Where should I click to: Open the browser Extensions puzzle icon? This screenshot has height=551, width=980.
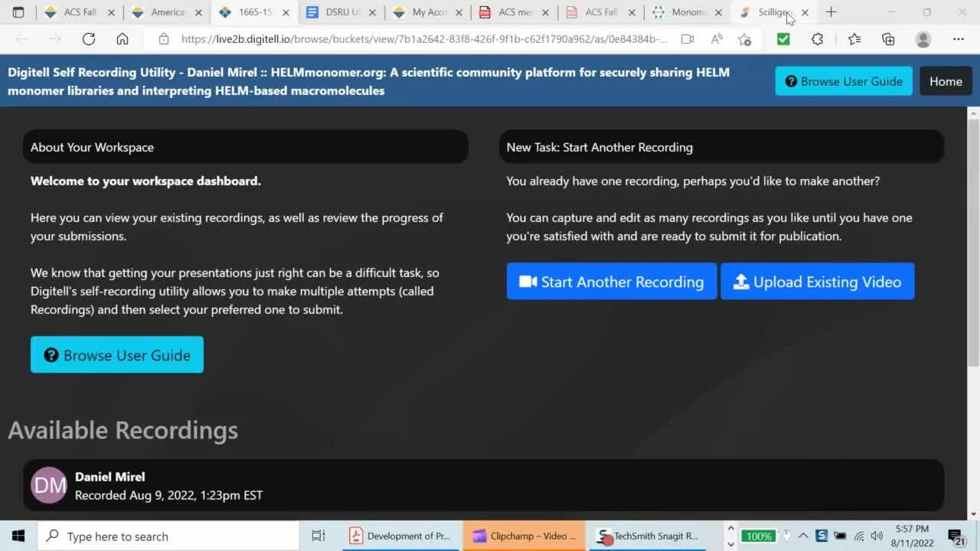coord(817,39)
